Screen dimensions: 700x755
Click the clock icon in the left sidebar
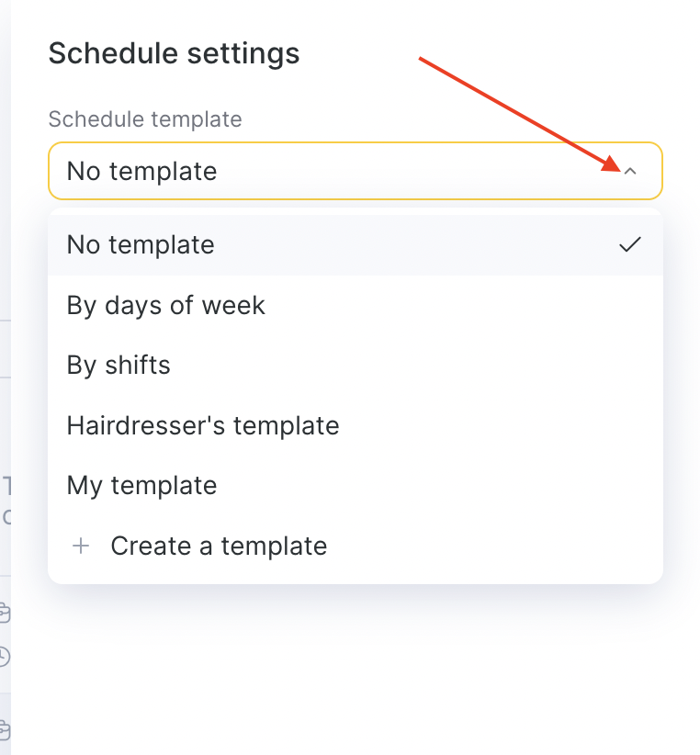(4, 656)
